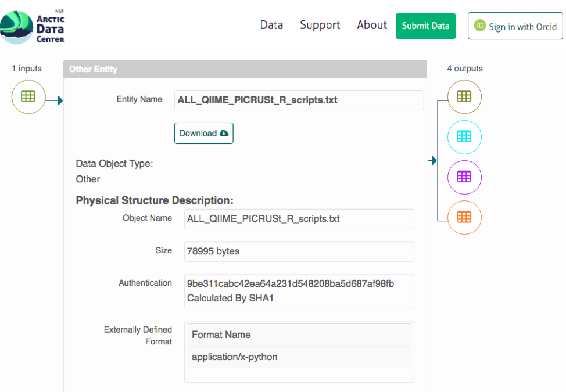Open the Data menu

click(x=271, y=26)
